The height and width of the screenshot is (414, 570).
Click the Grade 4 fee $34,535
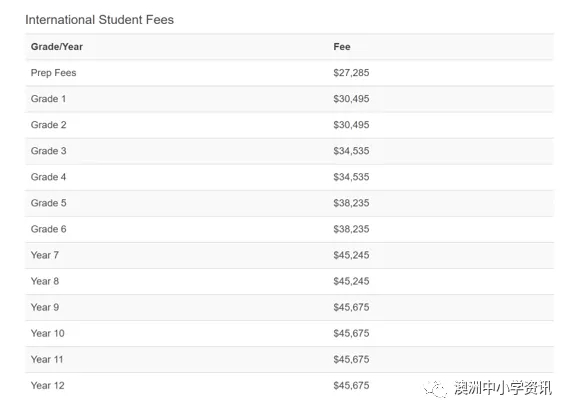[x=351, y=177]
